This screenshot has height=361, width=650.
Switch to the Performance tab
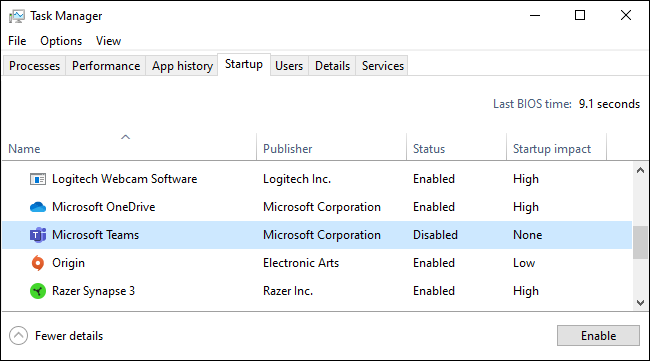(x=106, y=66)
